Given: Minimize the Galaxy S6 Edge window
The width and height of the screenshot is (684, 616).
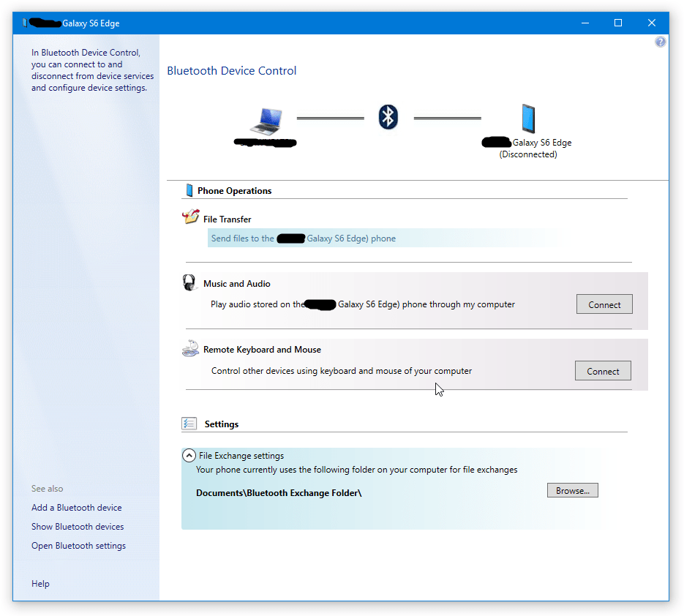Looking at the screenshot, I should 585,23.
